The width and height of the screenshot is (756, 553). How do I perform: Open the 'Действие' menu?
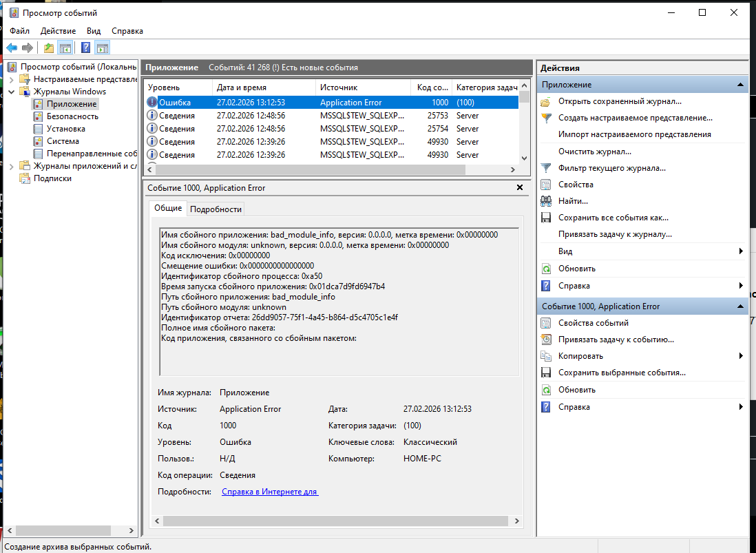[58, 31]
